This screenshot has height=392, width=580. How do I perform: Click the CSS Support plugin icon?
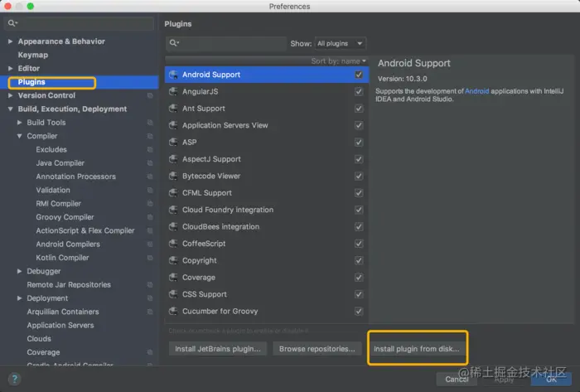click(173, 294)
